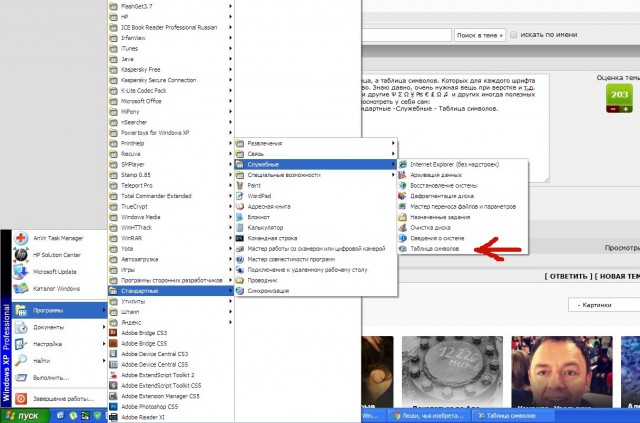
Task: Launch Internet Explorer (без надстроек)
Action: tap(454, 165)
